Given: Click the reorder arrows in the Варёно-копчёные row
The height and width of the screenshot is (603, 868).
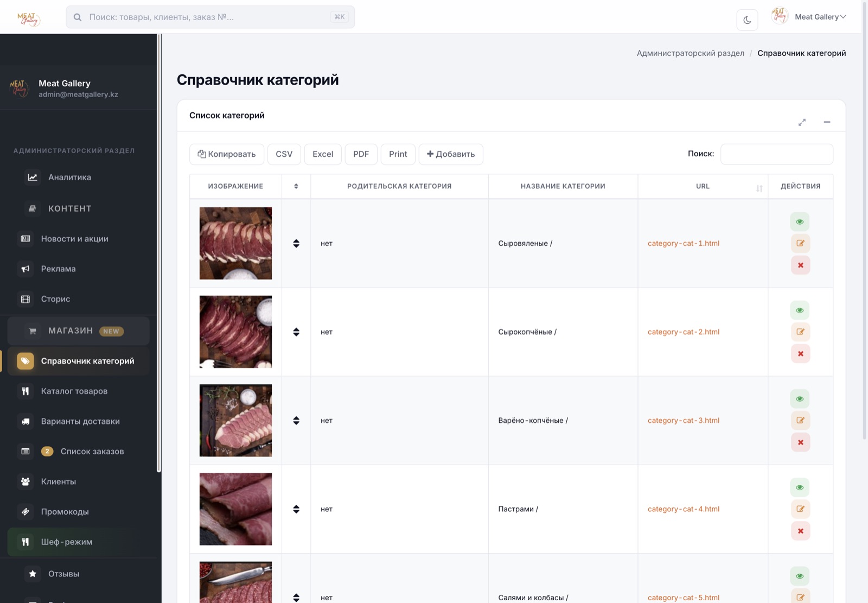Looking at the screenshot, I should pos(296,421).
